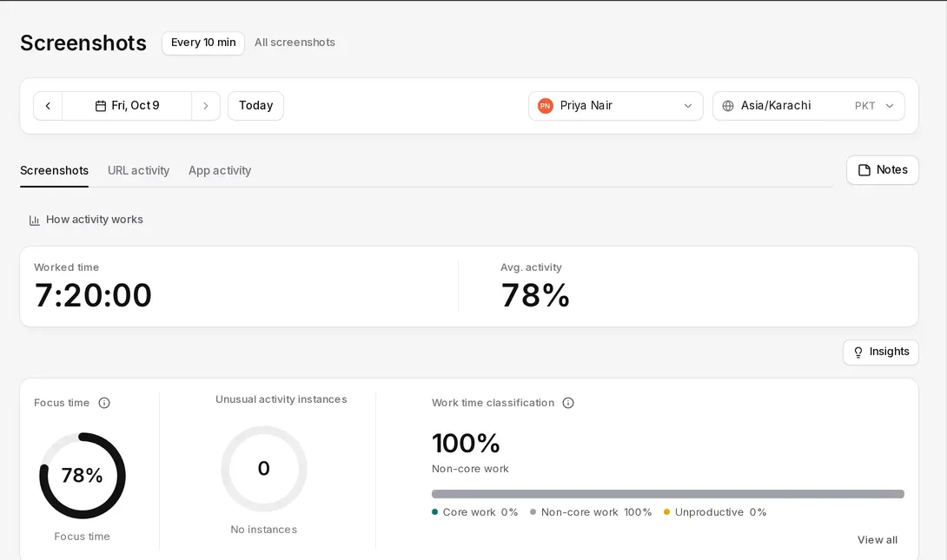Expand the chevron next to PKT

[x=890, y=106]
